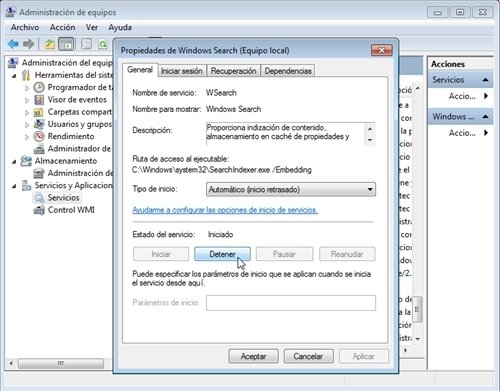This screenshot has height=391, width=500.
Task: Open the Acción menu
Action: [x=62, y=27]
